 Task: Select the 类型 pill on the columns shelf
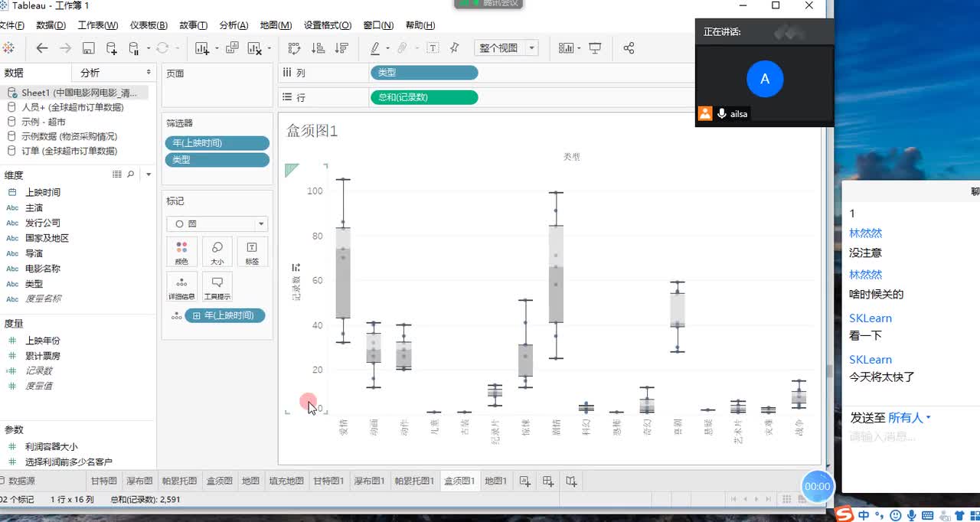[x=424, y=73]
